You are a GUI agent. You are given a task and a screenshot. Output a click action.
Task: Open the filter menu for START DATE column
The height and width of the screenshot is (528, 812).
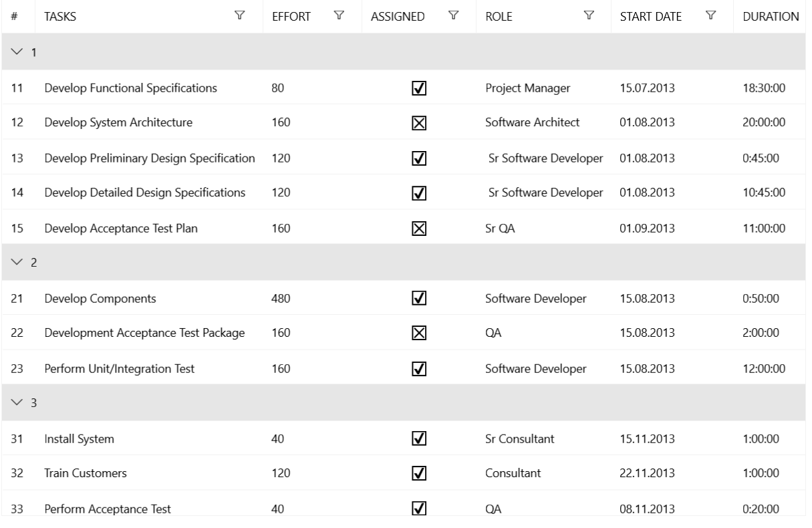tap(710, 17)
